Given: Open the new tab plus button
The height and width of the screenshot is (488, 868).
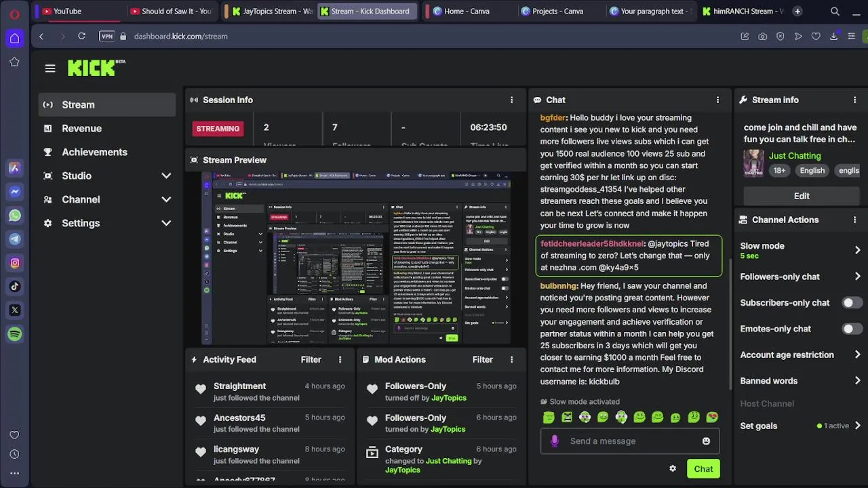Looking at the screenshot, I should 797,11.
